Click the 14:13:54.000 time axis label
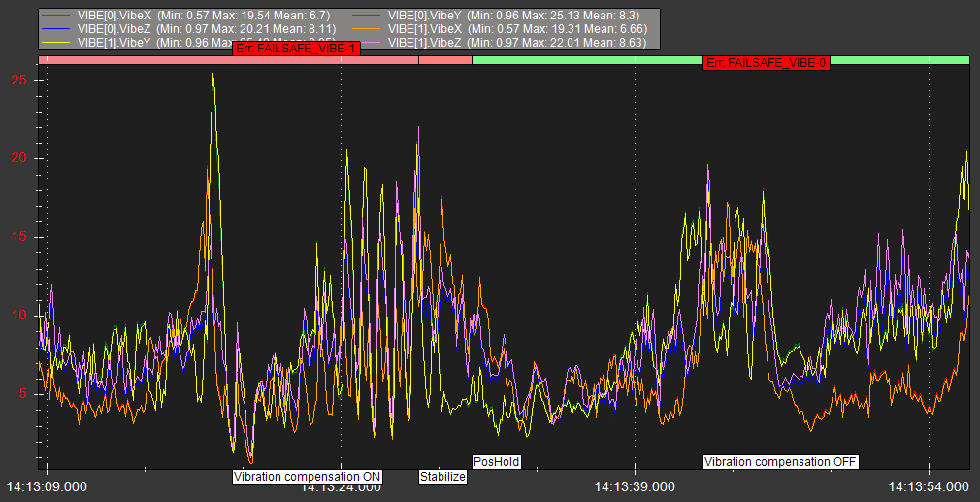Screen dimensions: 980x502 (929, 485)
